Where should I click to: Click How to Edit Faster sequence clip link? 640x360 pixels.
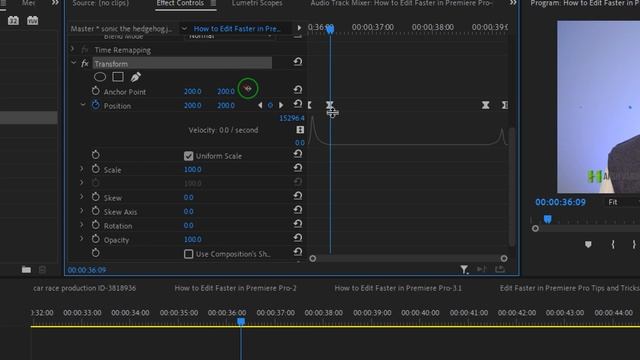[237, 29]
